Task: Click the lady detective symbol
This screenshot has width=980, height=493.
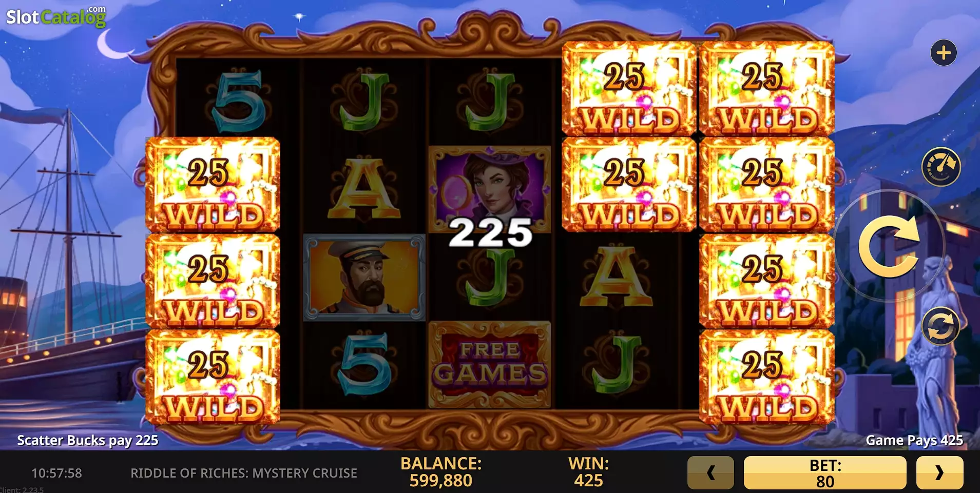Action: click(x=490, y=189)
